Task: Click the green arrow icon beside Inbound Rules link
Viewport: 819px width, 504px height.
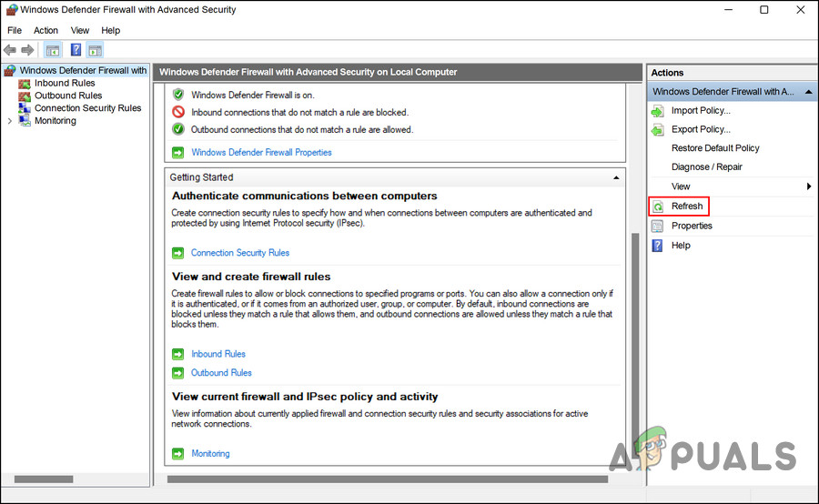Action: pos(178,354)
